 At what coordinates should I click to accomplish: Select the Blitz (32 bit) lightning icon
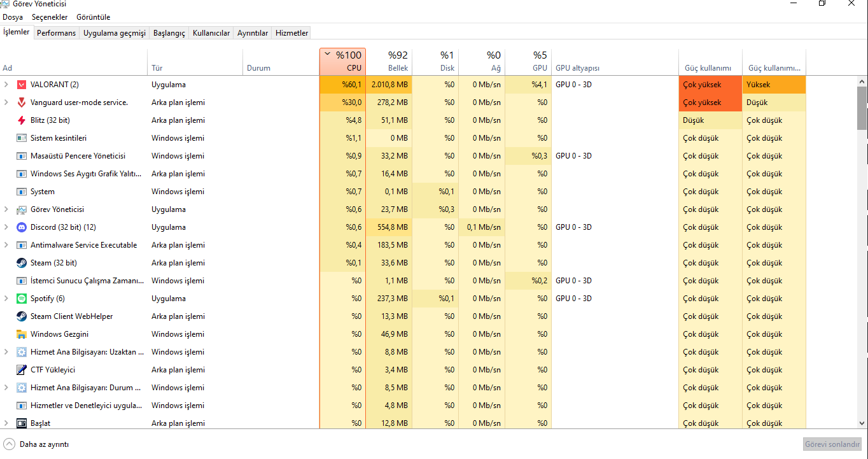point(22,120)
